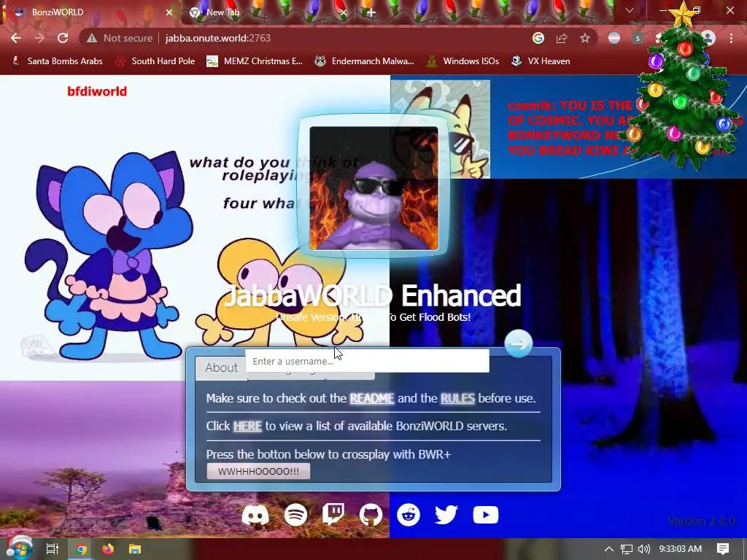Image resolution: width=747 pixels, height=560 pixels.
Task: Select the About tab in login panel
Action: [221, 368]
